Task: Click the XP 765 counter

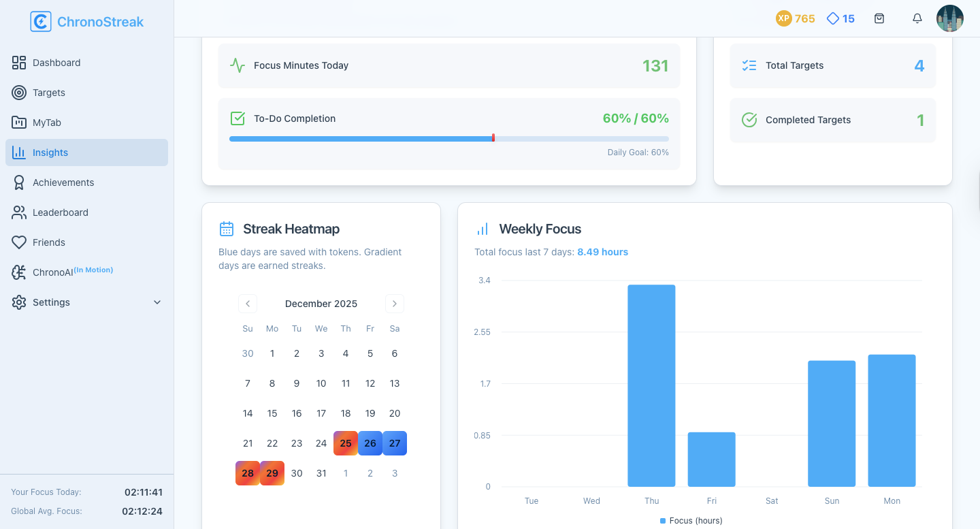Action: (796, 18)
